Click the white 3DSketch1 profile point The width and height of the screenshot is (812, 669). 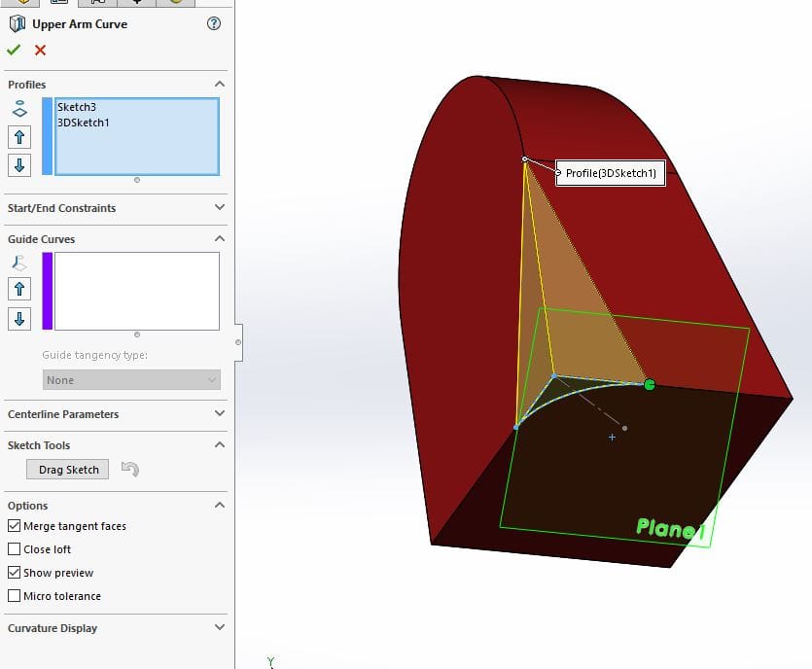click(x=524, y=158)
